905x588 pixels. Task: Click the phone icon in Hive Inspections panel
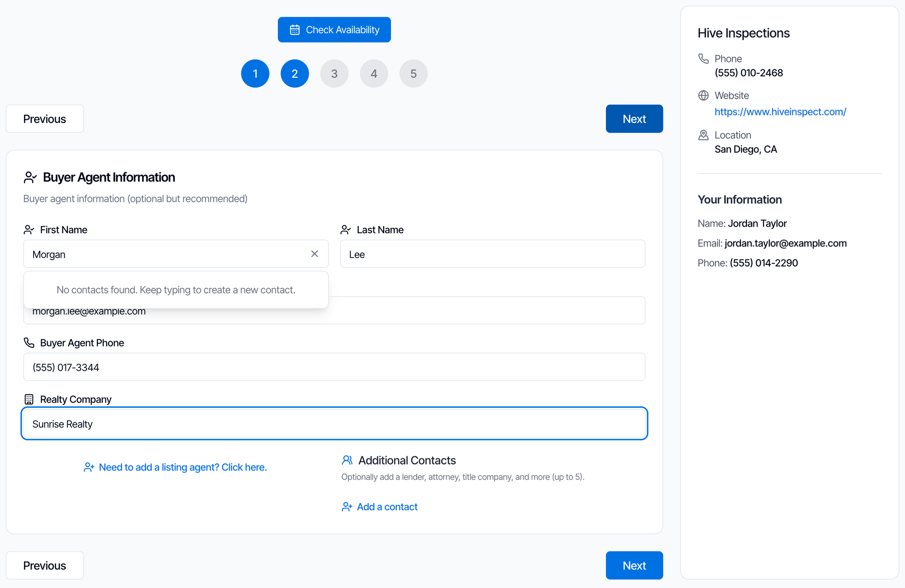click(704, 59)
